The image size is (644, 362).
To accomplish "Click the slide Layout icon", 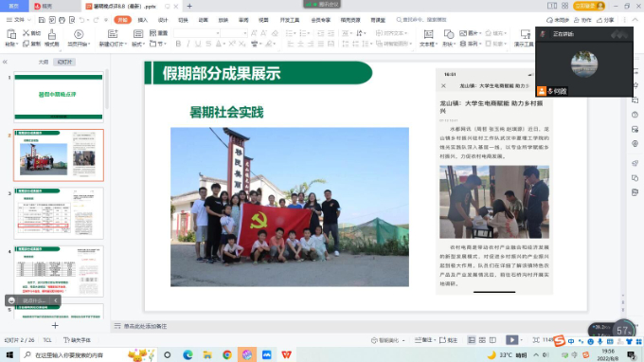I will 138,34.
